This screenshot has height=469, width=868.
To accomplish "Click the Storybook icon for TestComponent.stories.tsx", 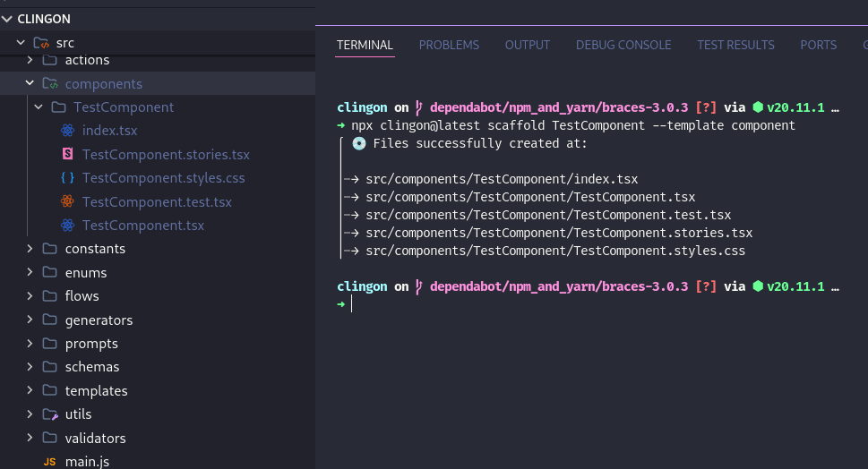I will (67, 154).
